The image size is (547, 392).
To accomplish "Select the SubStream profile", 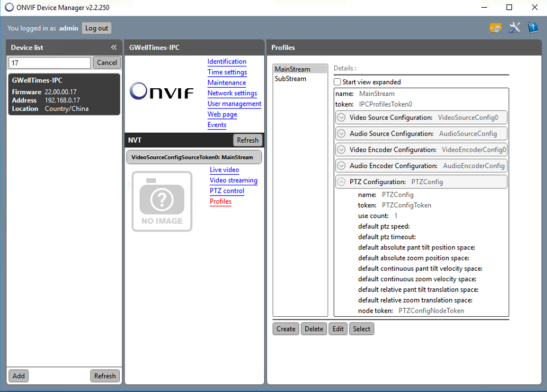I will coord(290,79).
